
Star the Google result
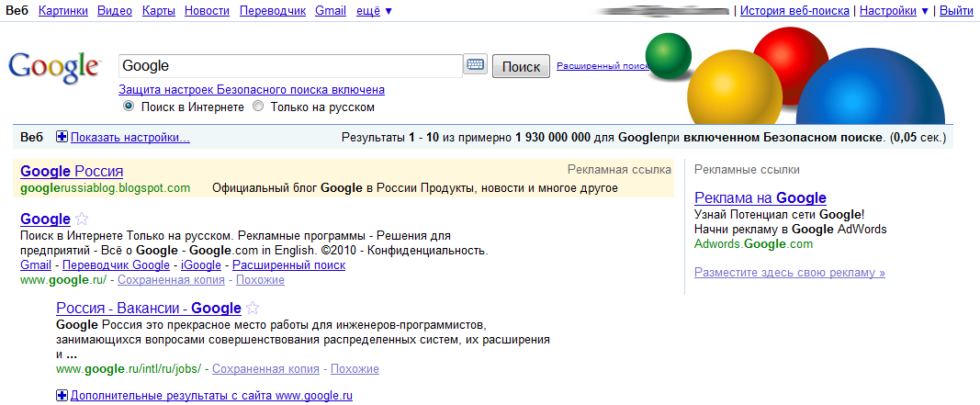[x=82, y=219]
